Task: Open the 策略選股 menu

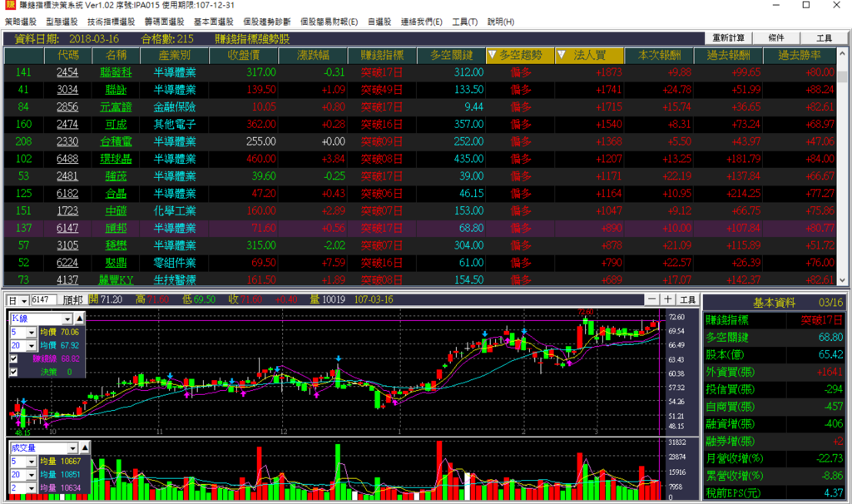Action: (21, 22)
